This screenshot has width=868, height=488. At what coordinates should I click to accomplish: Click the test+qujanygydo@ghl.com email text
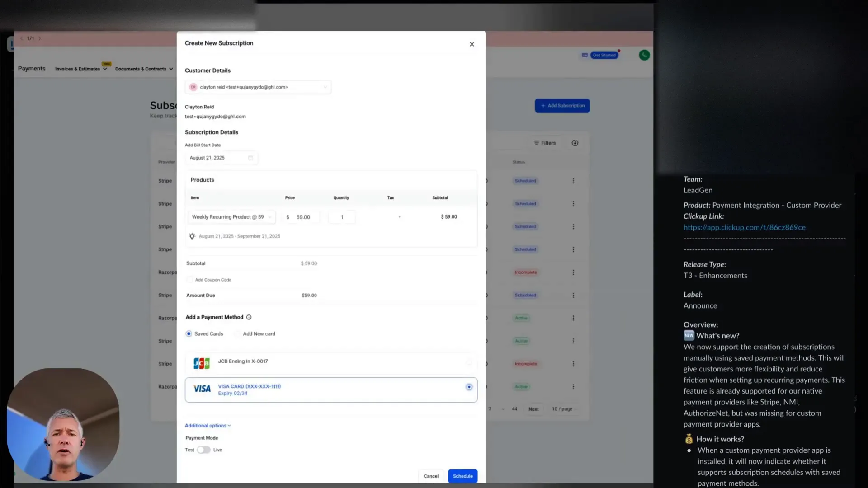click(215, 117)
